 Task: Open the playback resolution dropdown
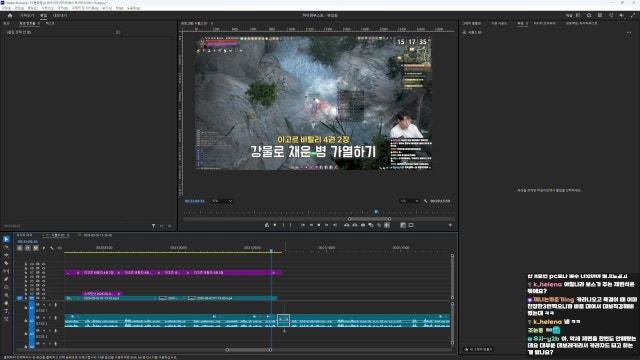(x=409, y=201)
